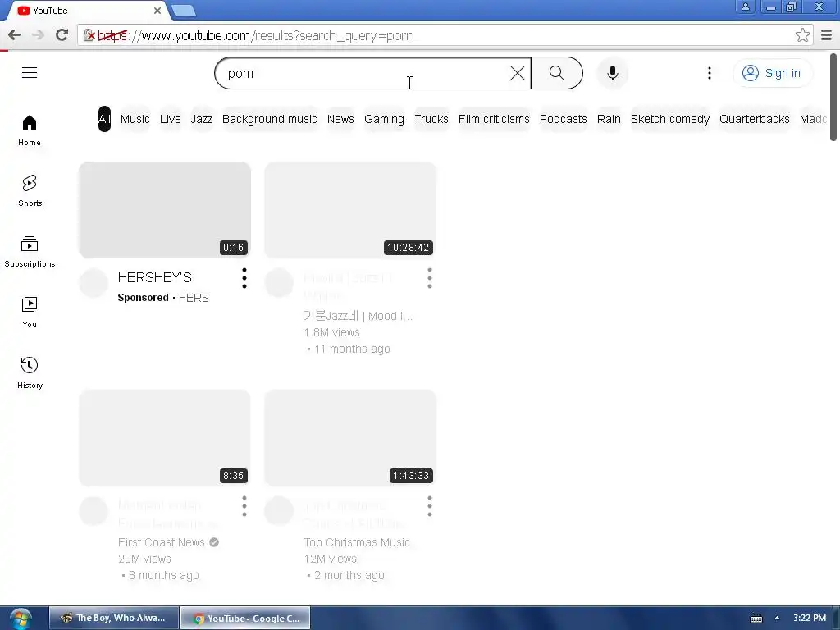Click the magnifier search button
The image size is (840, 630).
pos(557,73)
